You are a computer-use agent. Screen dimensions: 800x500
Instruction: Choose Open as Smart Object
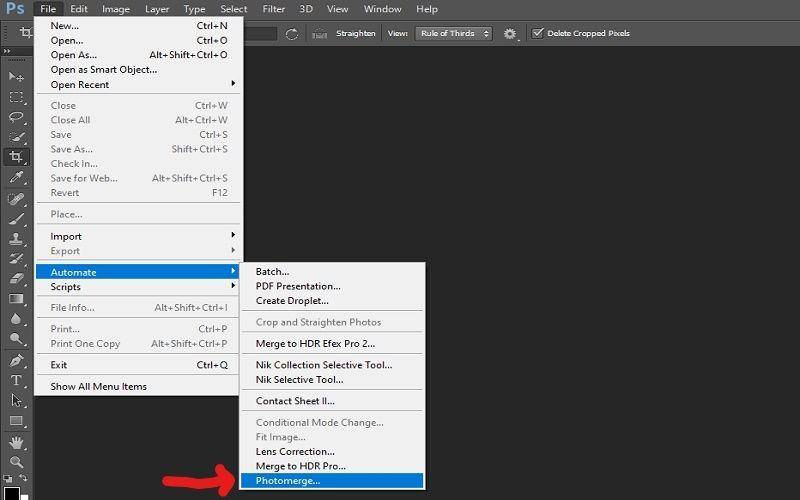pyautogui.click(x=138, y=69)
